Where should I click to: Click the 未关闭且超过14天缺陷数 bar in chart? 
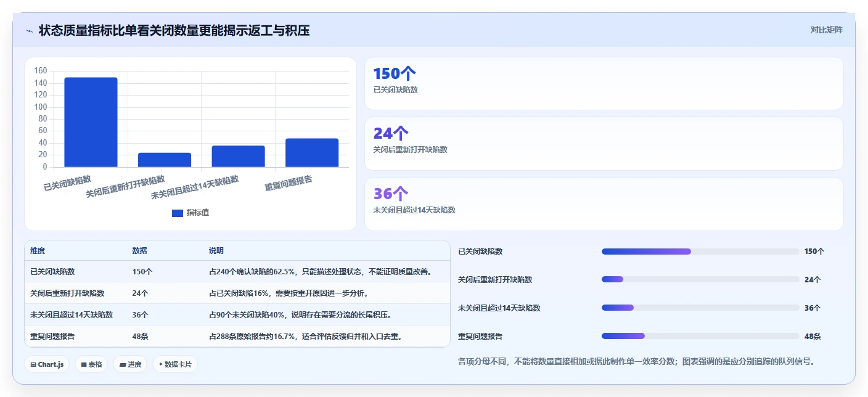pos(238,156)
